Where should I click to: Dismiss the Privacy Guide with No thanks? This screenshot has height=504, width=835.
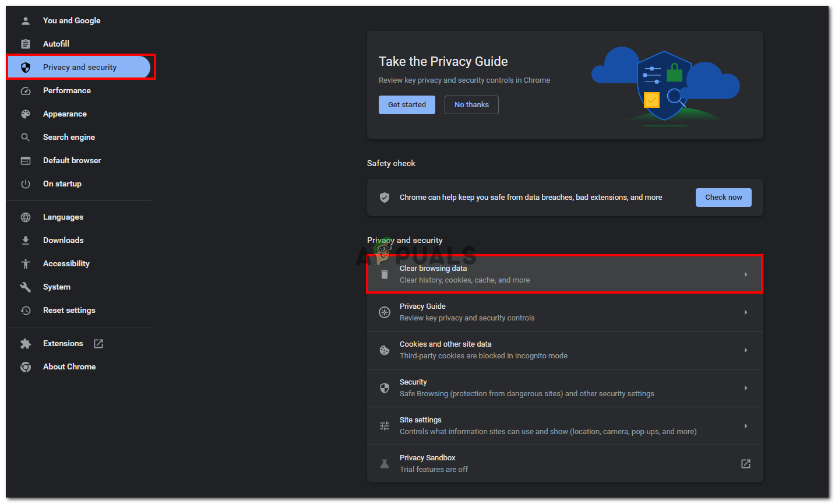click(x=471, y=105)
